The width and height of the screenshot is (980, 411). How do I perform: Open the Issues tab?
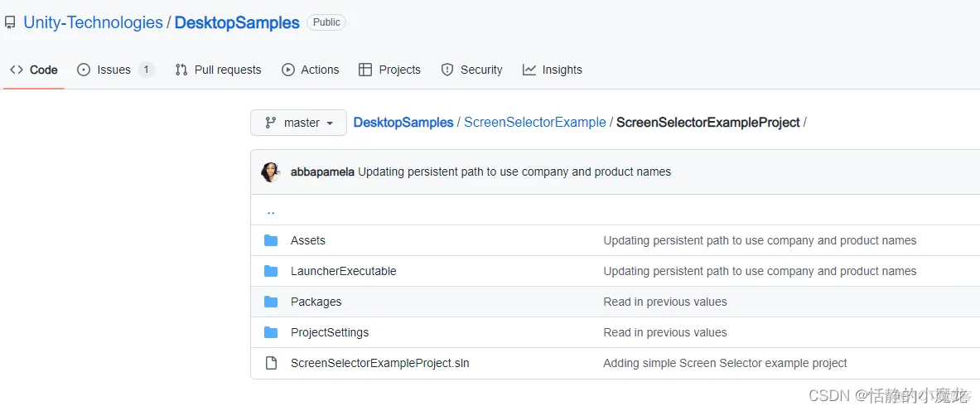point(116,70)
